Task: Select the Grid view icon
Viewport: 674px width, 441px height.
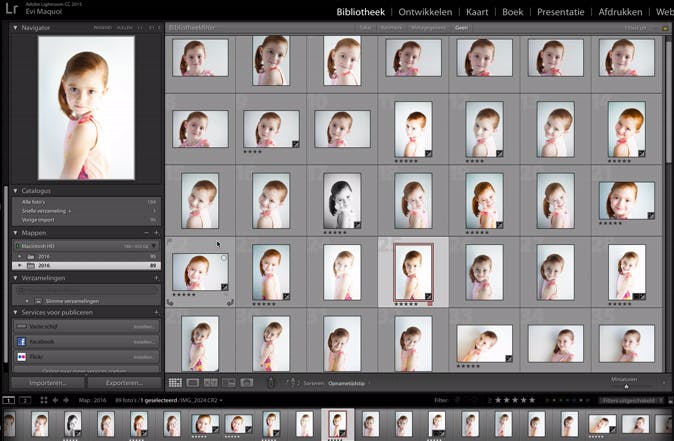Action: 175,383
